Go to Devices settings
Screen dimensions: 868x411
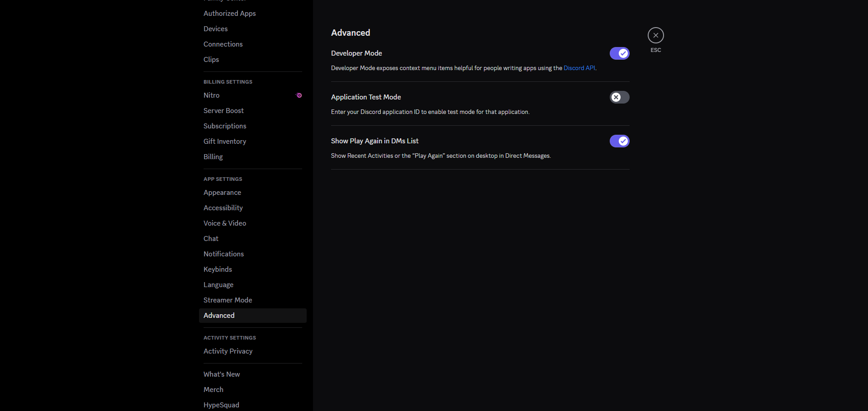[x=252, y=29]
